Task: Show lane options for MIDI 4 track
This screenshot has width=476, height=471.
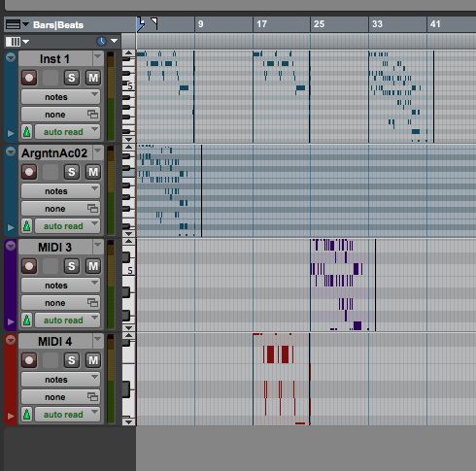Action: 11,340
